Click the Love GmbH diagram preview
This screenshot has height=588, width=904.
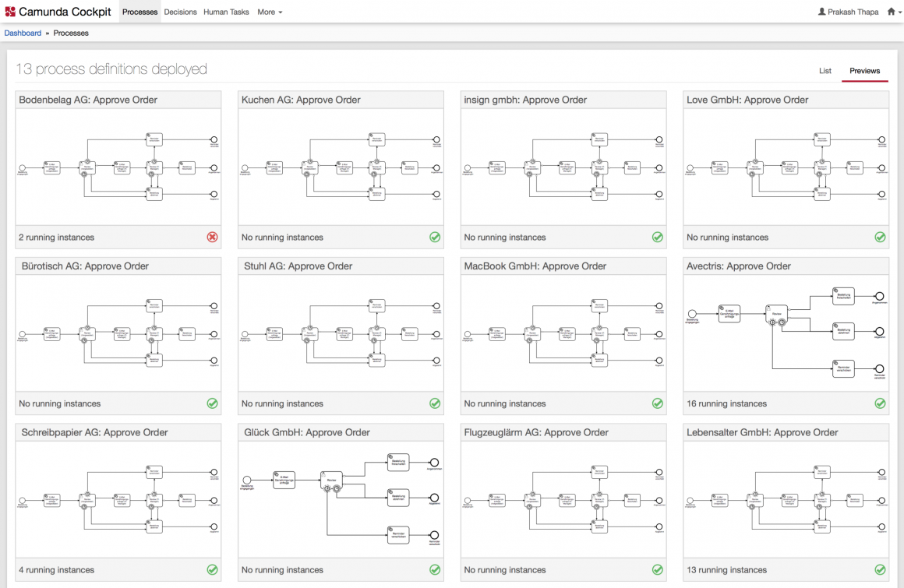click(786, 167)
